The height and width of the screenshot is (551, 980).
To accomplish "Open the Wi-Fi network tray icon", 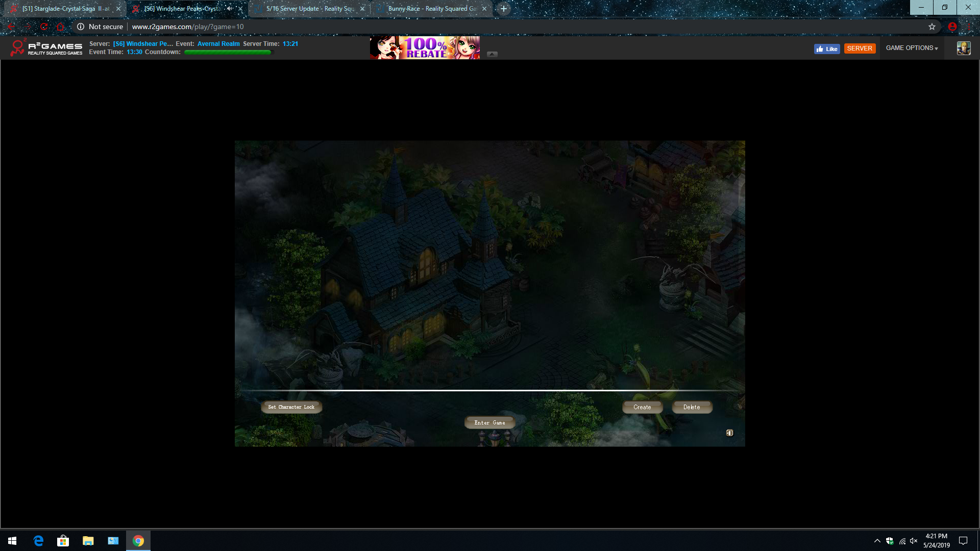I will pos(902,541).
